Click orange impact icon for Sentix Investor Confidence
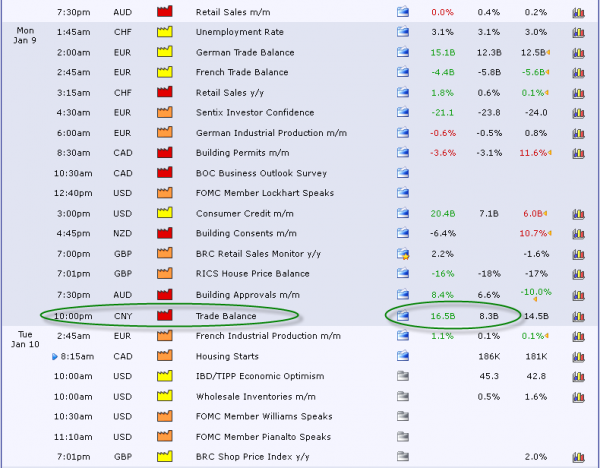The height and width of the screenshot is (468, 600). [165, 112]
